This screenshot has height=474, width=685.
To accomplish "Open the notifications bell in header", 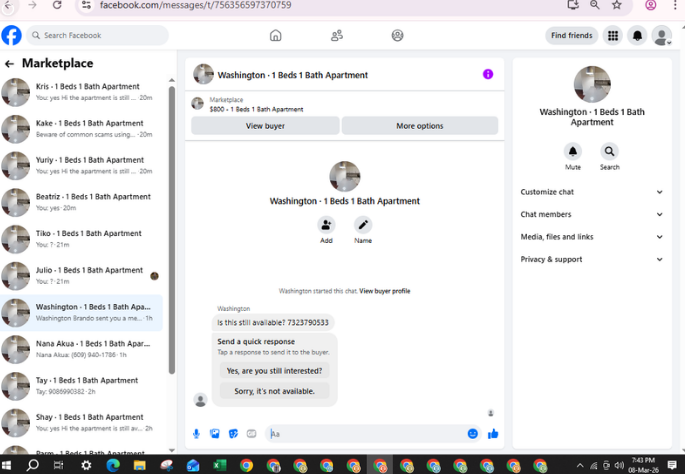I will pyautogui.click(x=637, y=35).
